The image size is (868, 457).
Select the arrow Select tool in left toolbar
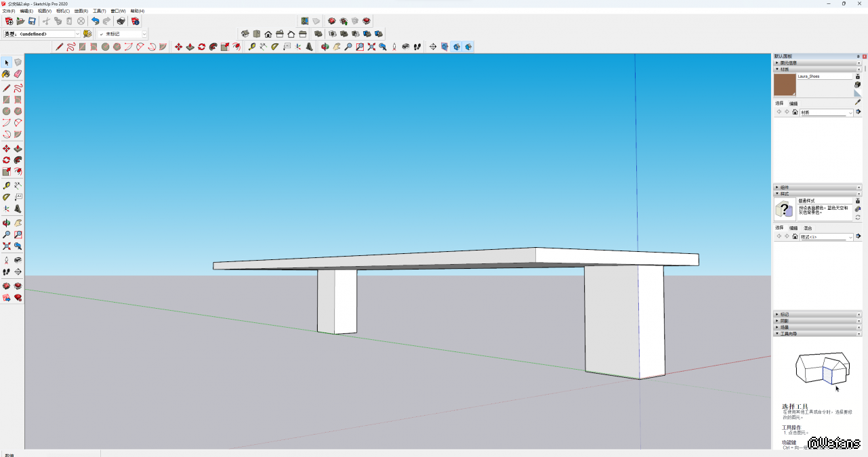[7, 62]
